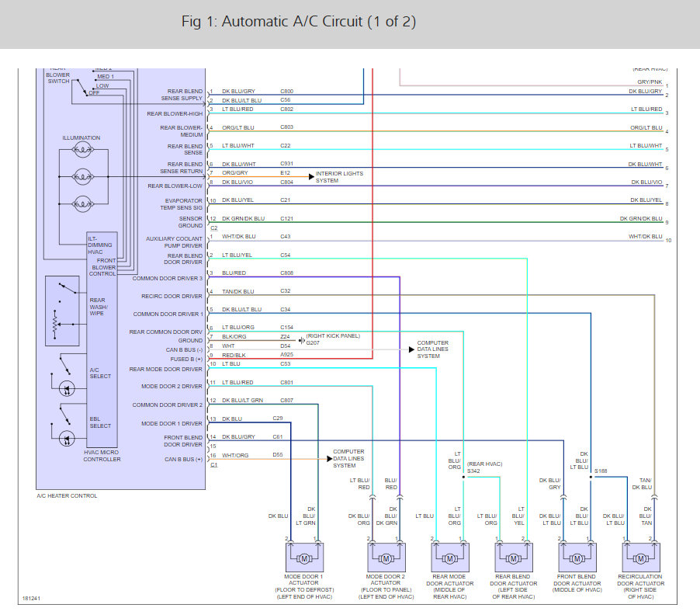Click the ILLUMINATION label
700x615 pixels.
(x=81, y=138)
